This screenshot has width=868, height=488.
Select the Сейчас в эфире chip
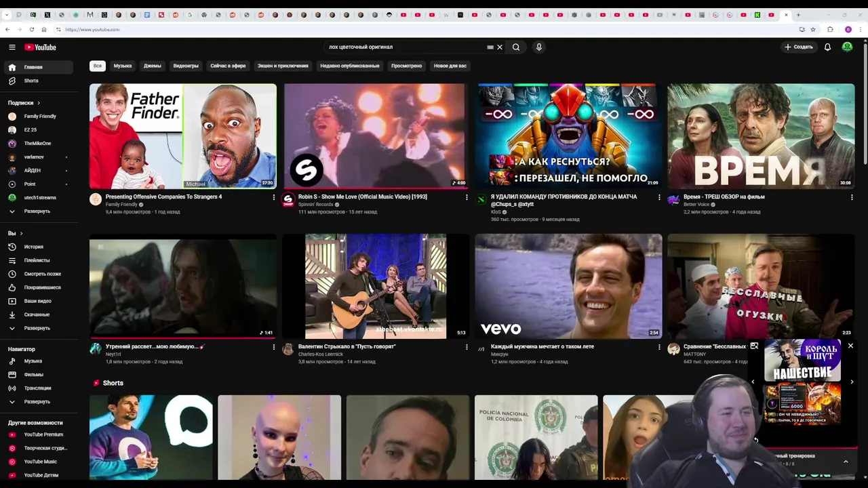coord(228,66)
